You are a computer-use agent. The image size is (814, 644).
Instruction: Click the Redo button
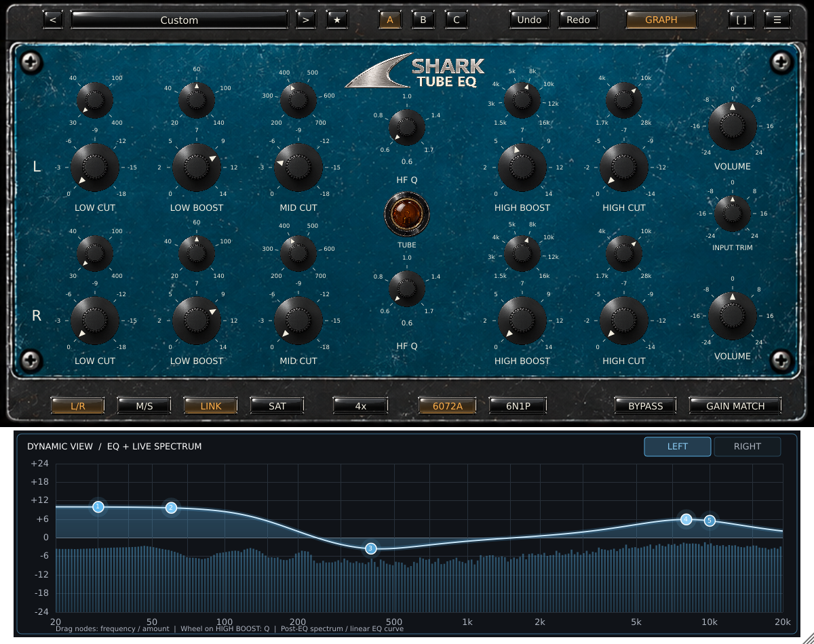[x=578, y=20]
